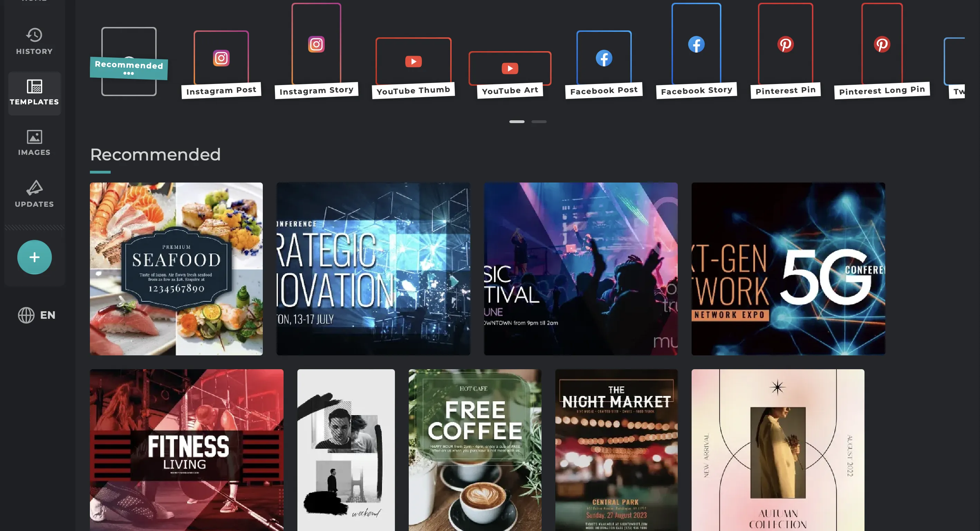The image size is (980, 531).
Task: Select the Free Coffee café template thumbnail
Action: pos(475,449)
